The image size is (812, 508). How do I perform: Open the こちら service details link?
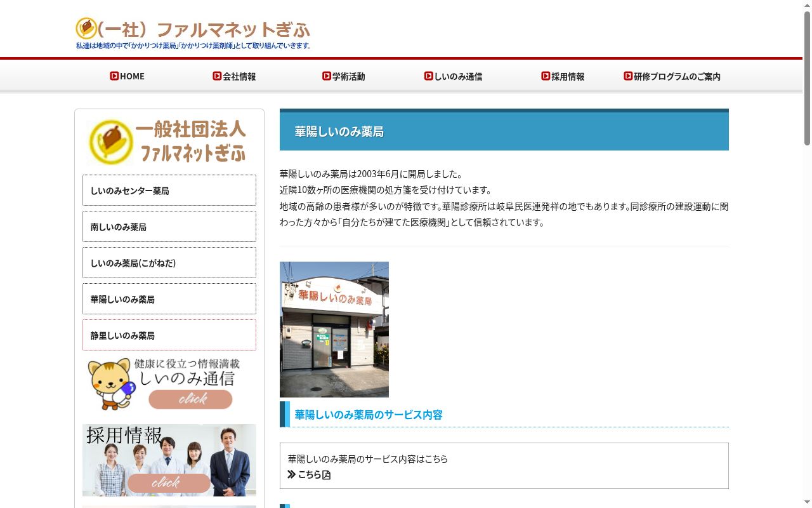coord(309,474)
